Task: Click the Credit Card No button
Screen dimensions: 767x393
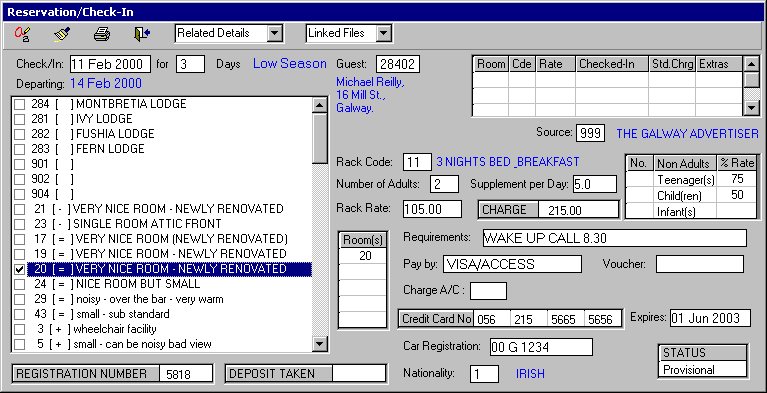Action: click(436, 319)
